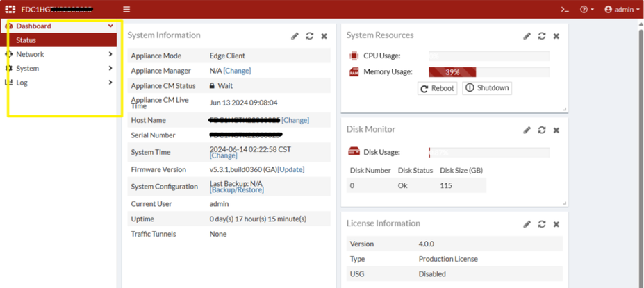Open the help question mark menu

click(x=587, y=10)
